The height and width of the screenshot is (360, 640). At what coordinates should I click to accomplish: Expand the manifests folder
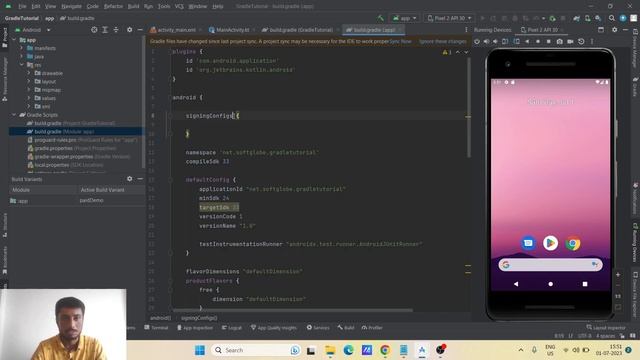[x=22, y=48]
